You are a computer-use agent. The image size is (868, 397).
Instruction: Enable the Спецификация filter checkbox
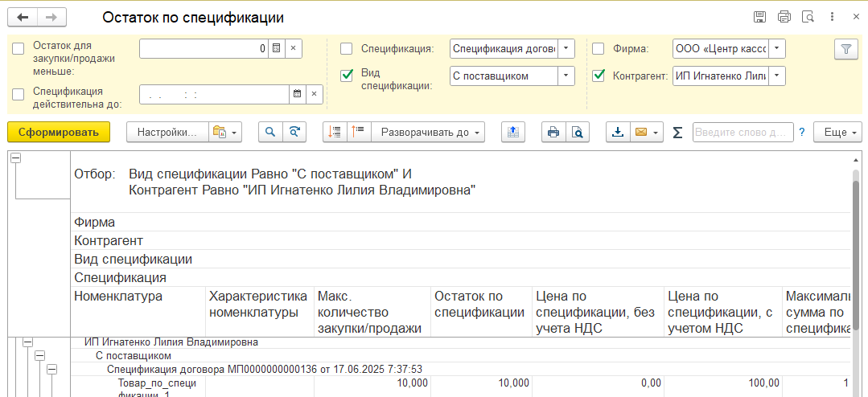pos(347,49)
